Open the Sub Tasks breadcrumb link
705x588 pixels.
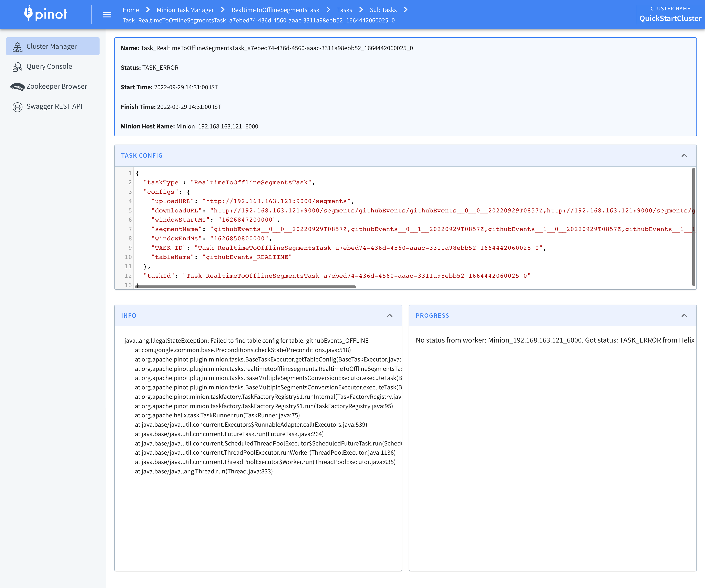point(383,10)
